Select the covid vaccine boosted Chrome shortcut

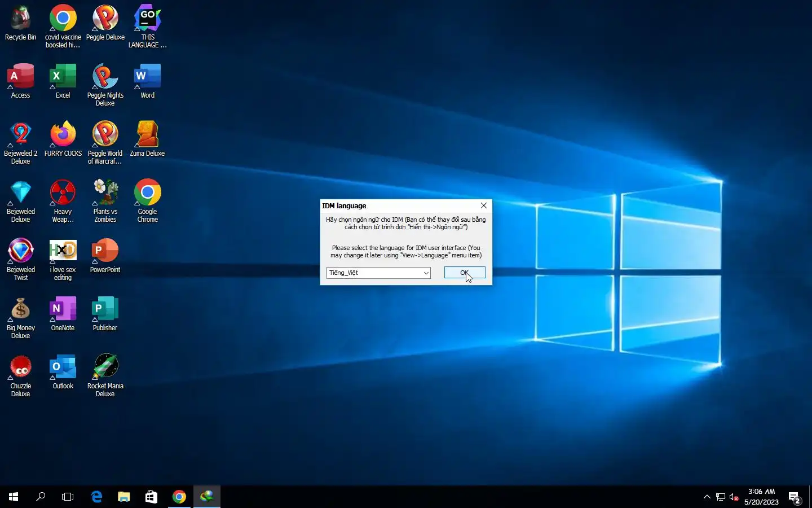[63, 27]
